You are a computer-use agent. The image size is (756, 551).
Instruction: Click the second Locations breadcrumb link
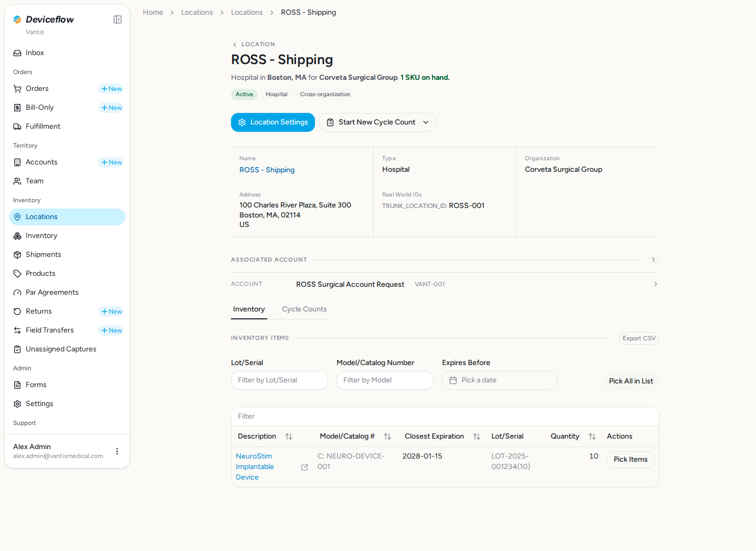(x=247, y=12)
